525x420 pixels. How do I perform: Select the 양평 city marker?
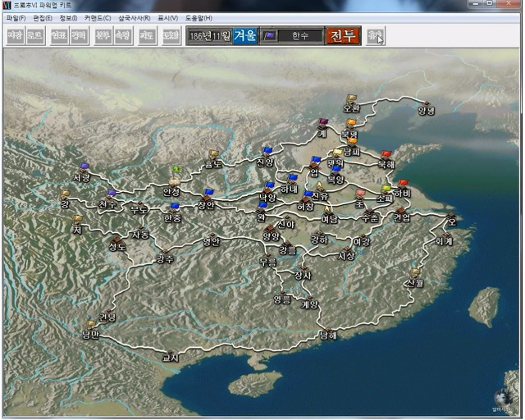tap(427, 108)
